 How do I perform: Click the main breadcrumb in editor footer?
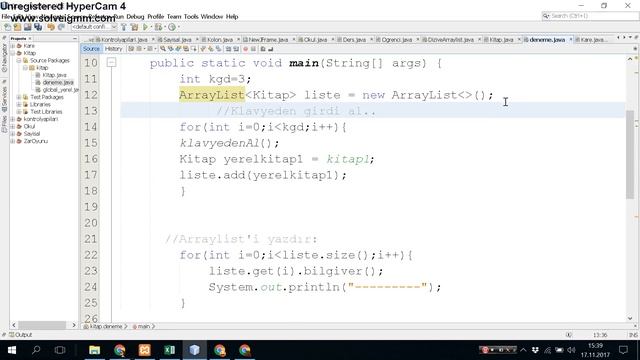point(143,327)
